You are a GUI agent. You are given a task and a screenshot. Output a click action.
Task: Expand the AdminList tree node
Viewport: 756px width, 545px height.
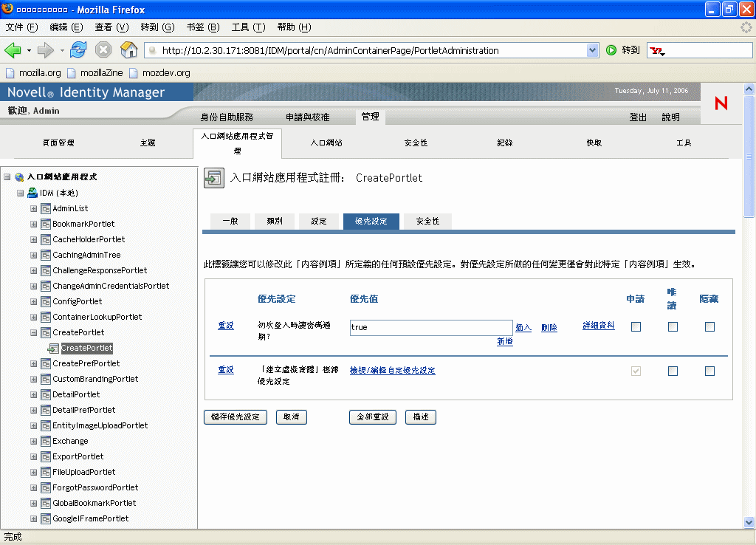click(34, 209)
